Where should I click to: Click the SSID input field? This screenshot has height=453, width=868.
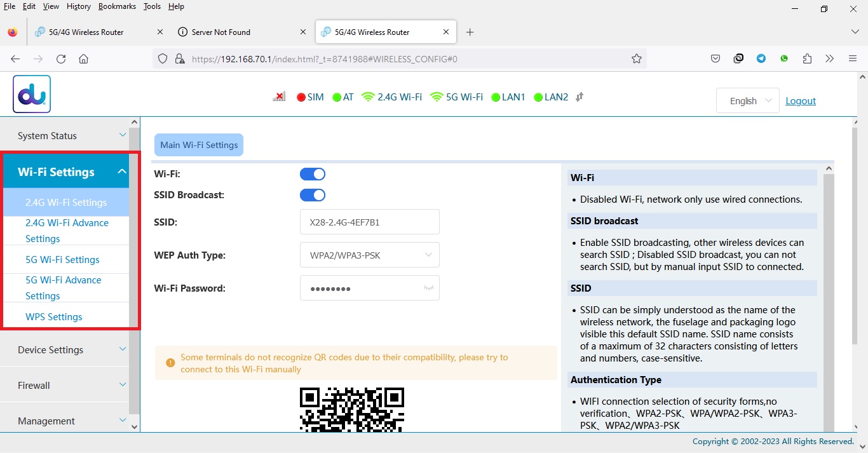(x=370, y=222)
